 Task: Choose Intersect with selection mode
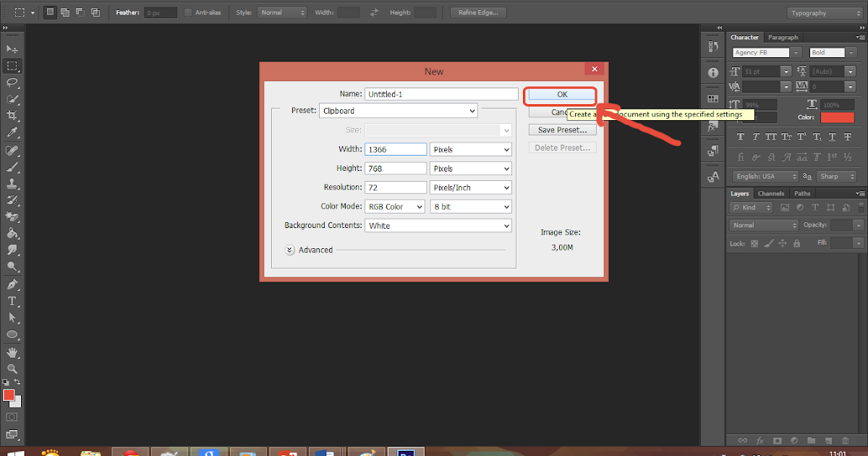tap(95, 12)
